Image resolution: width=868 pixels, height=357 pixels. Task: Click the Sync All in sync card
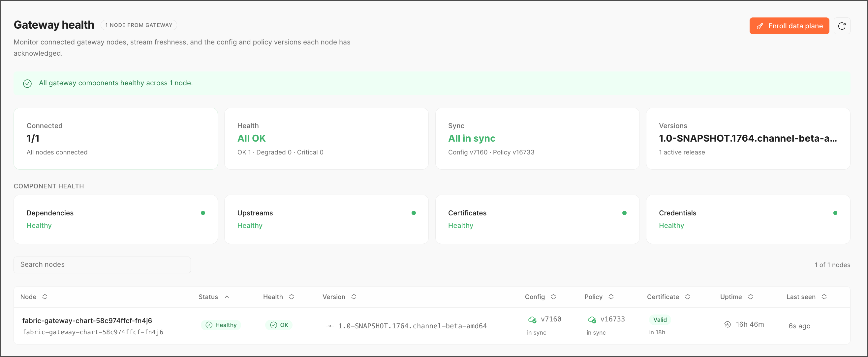point(537,139)
